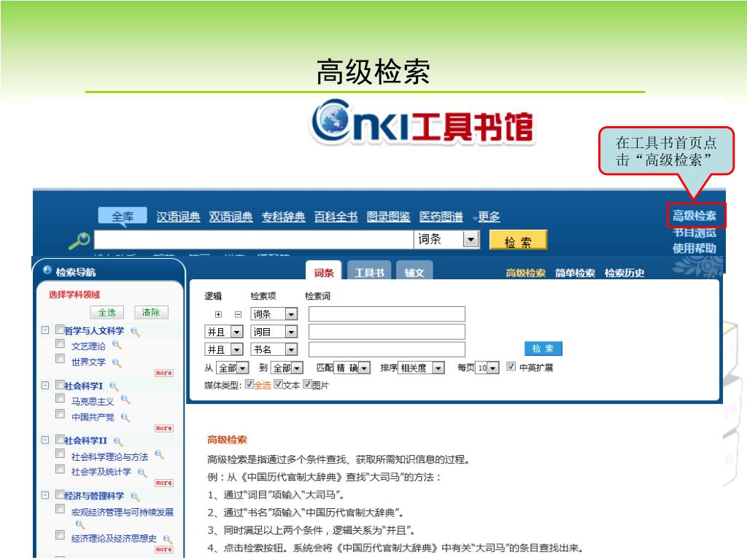The image size is (747, 560).
Task: Tick the 马克思主义 checkbox
Action: click(x=60, y=398)
